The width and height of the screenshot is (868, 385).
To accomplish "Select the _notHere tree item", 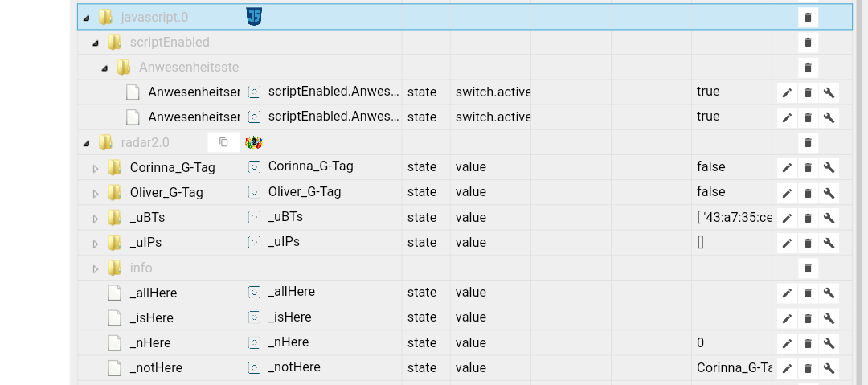I will (x=156, y=368).
